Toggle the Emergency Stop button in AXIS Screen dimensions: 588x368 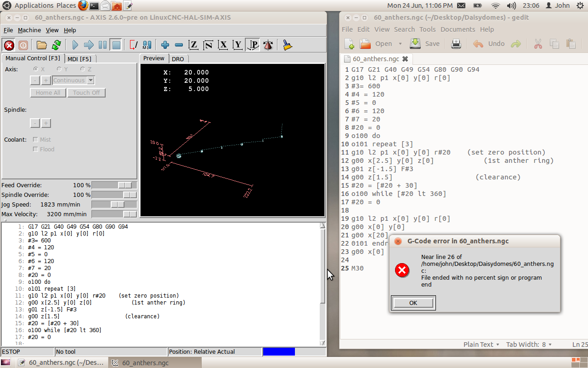[x=9, y=45]
